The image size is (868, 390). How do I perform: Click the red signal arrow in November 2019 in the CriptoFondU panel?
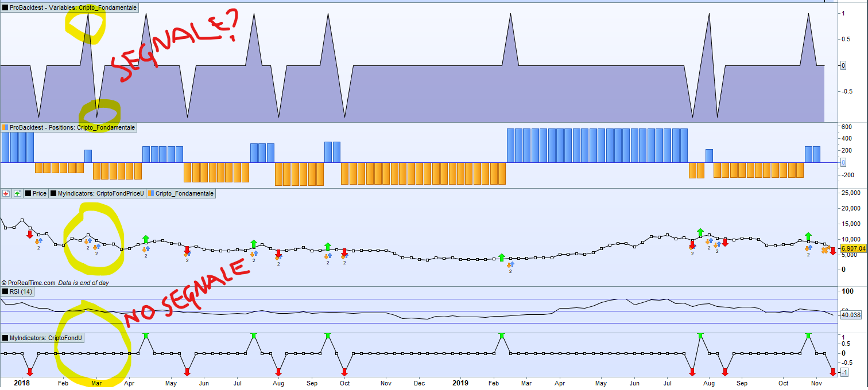(x=833, y=372)
